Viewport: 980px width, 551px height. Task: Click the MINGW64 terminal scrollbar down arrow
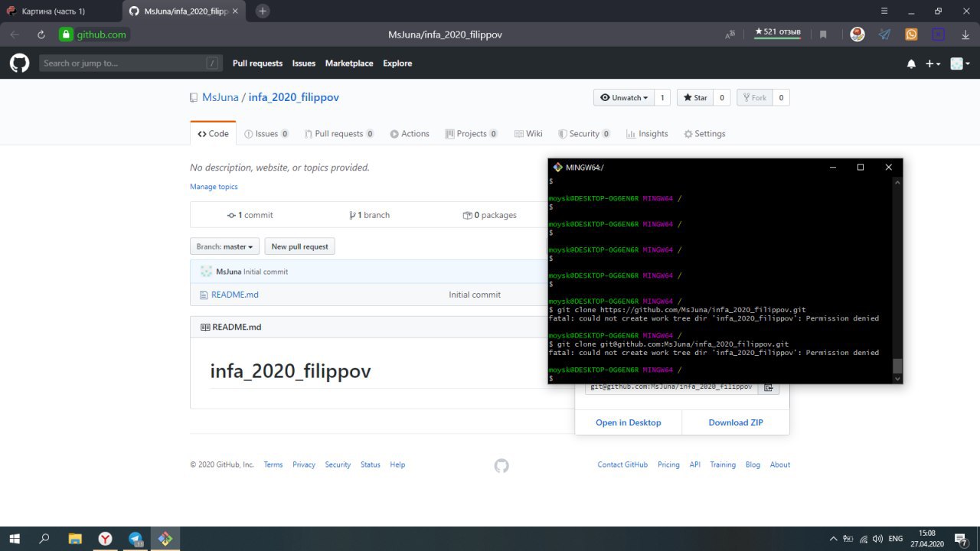coord(898,378)
